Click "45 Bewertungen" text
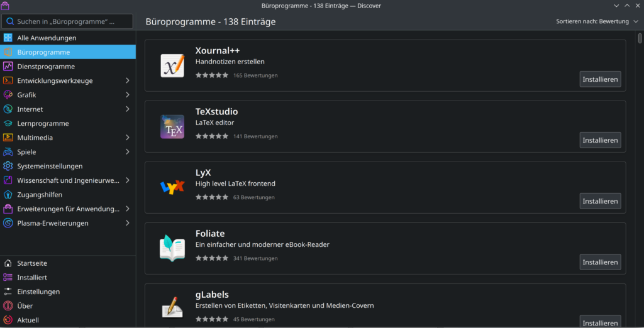This screenshot has width=644, height=328. (x=254, y=319)
